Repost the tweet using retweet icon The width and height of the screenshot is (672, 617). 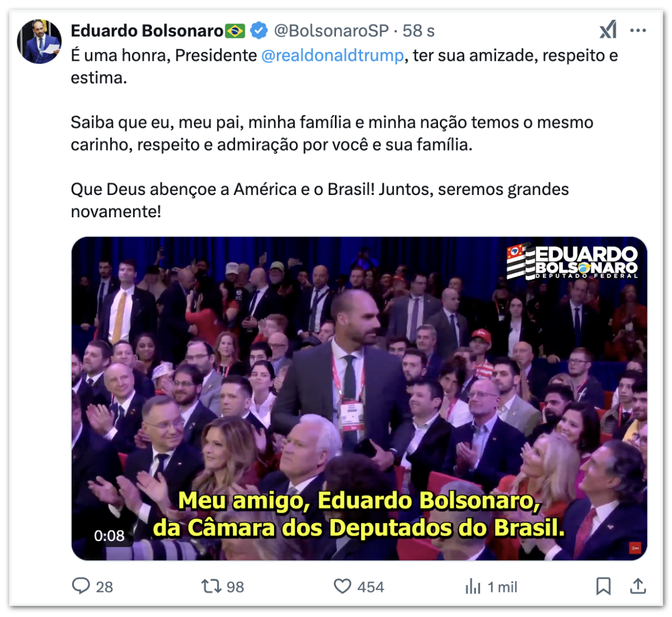tap(211, 586)
